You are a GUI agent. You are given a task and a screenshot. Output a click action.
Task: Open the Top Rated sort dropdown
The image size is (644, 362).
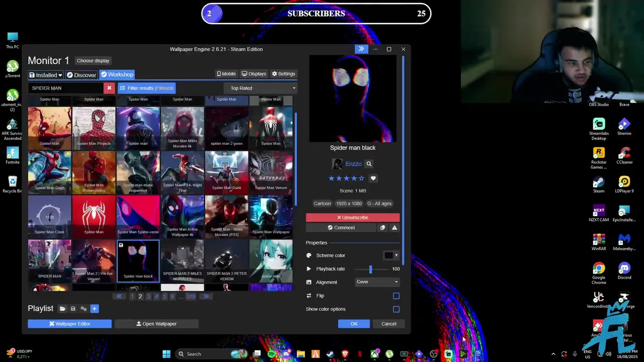pos(260,88)
